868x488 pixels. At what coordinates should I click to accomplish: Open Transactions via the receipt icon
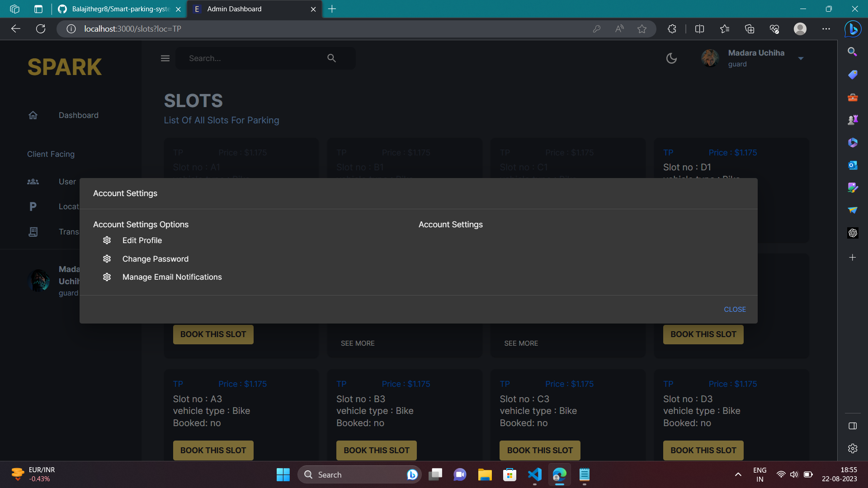pos(33,232)
